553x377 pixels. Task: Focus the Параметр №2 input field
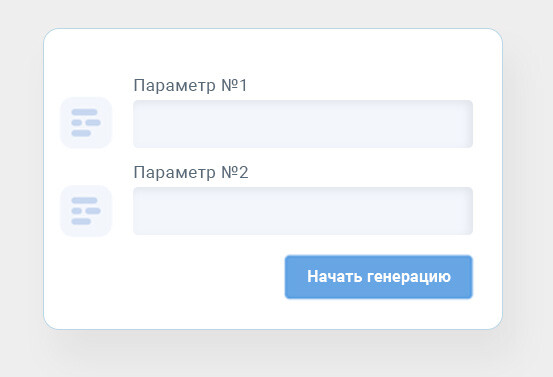303,211
